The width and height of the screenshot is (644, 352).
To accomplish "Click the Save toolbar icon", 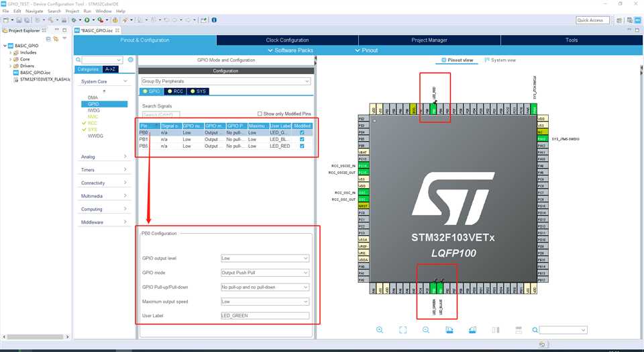I will (19, 19).
